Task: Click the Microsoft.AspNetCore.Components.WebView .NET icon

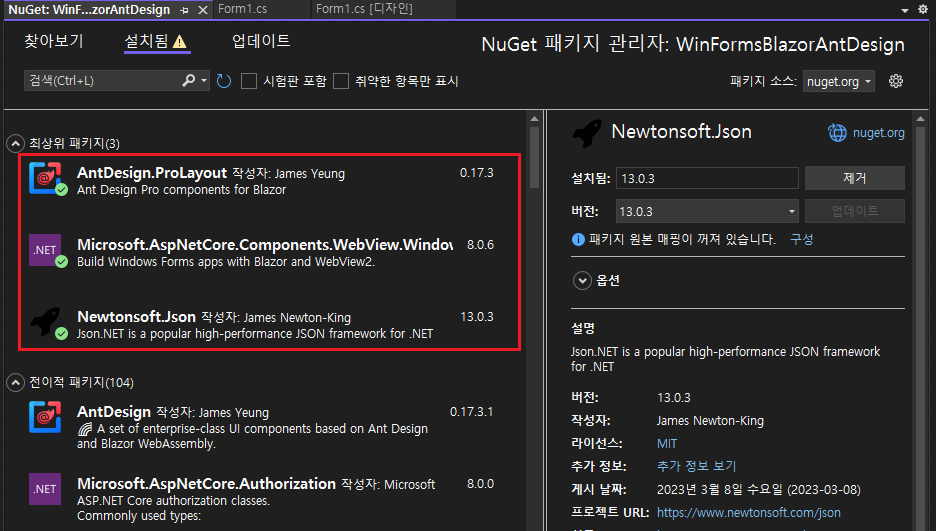Action: tap(45, 250)
